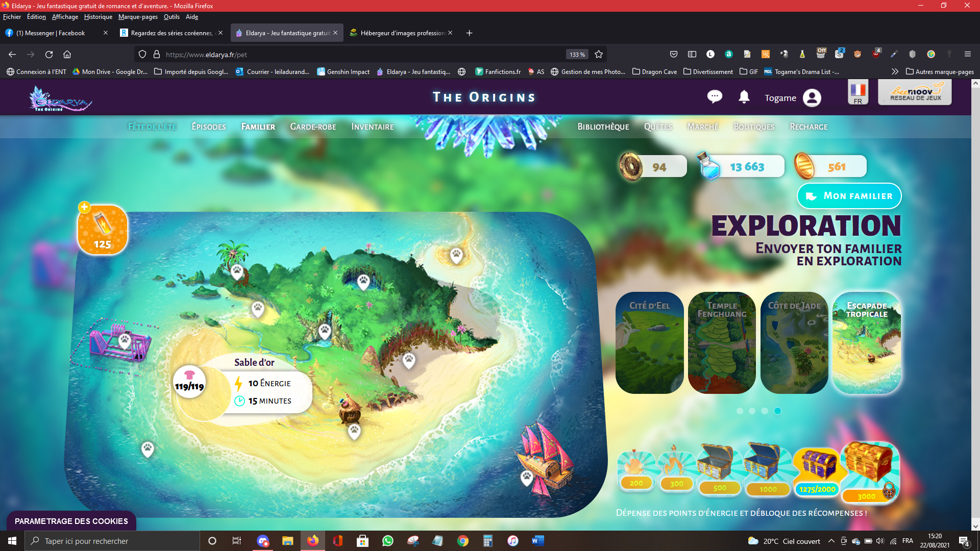Select the first carousel pagination dot
Image resolution: width=980 pixels, height=551 pixels.
pos(740,411)
